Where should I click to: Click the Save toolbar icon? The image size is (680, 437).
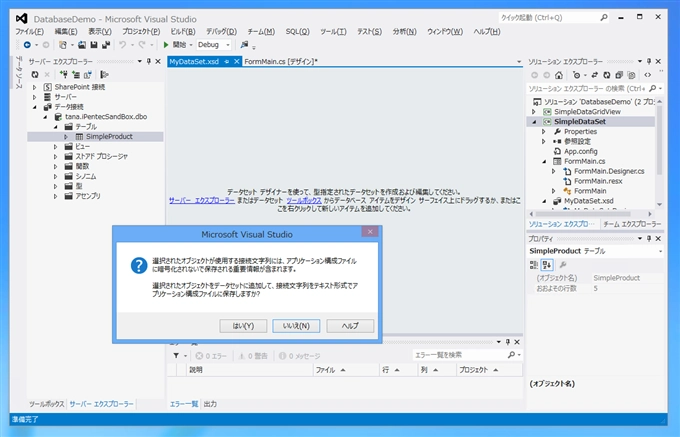[x=94, y=45]
